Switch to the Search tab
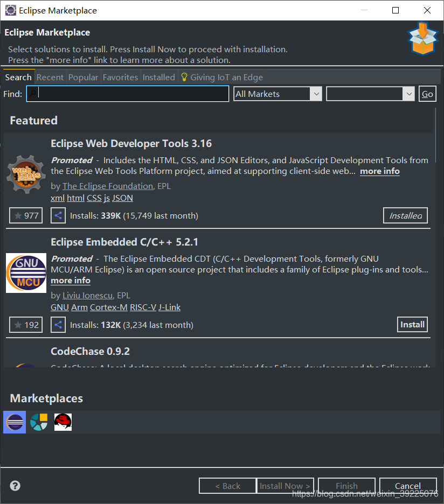Image resolution: width=444 pixels, height=504 pixels. pyautogui.click(x=18, y=77)
